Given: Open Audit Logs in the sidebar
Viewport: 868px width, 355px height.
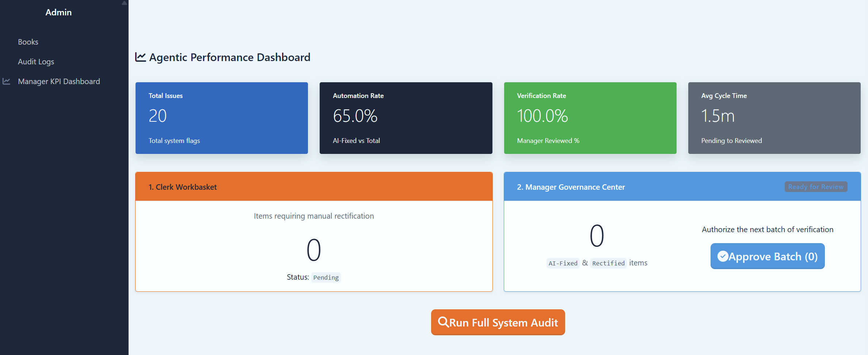Looking at the screenshot, I should (36, 62).
